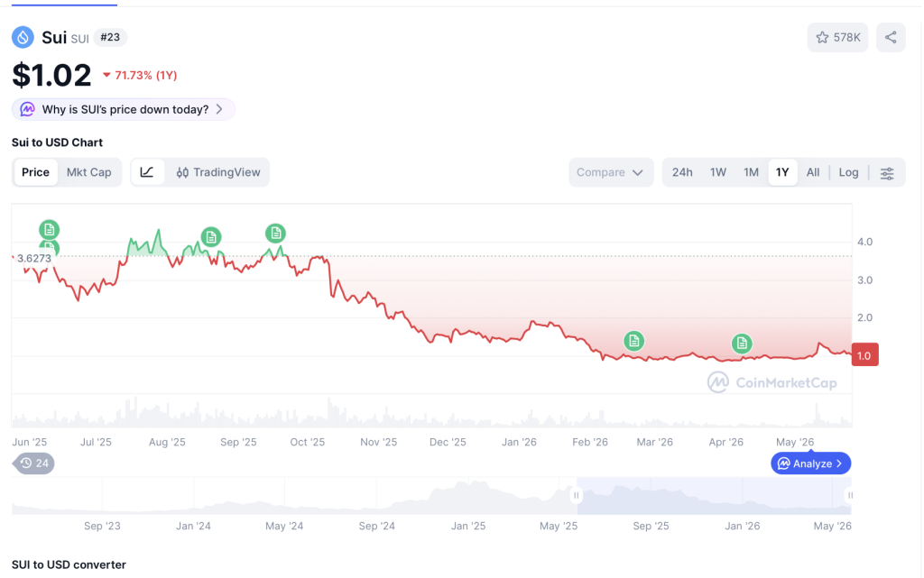Viewport: 924px width, 578px height.
Task: Click the history clock 24 badge
Action: point(33,463)
